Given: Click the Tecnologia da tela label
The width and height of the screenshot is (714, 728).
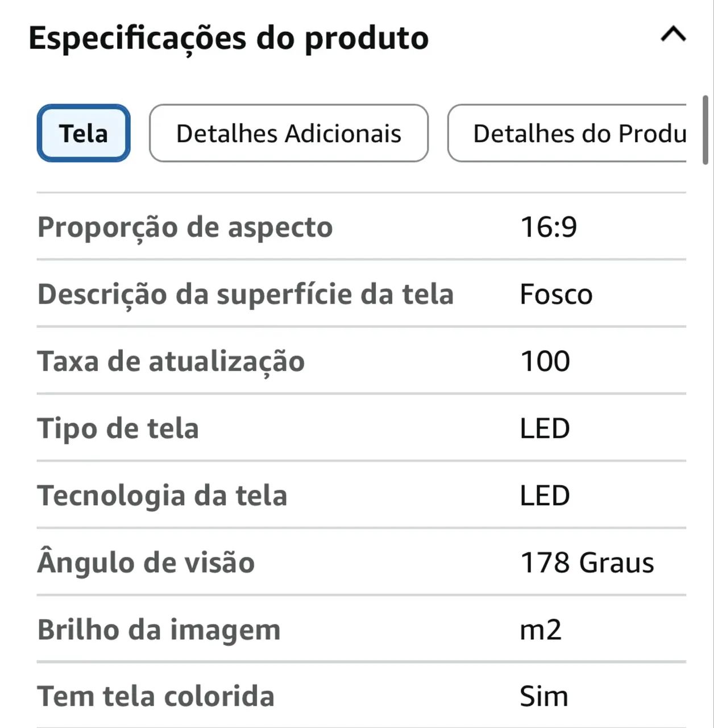Looking at the screenshot, I should coord(162,495).
